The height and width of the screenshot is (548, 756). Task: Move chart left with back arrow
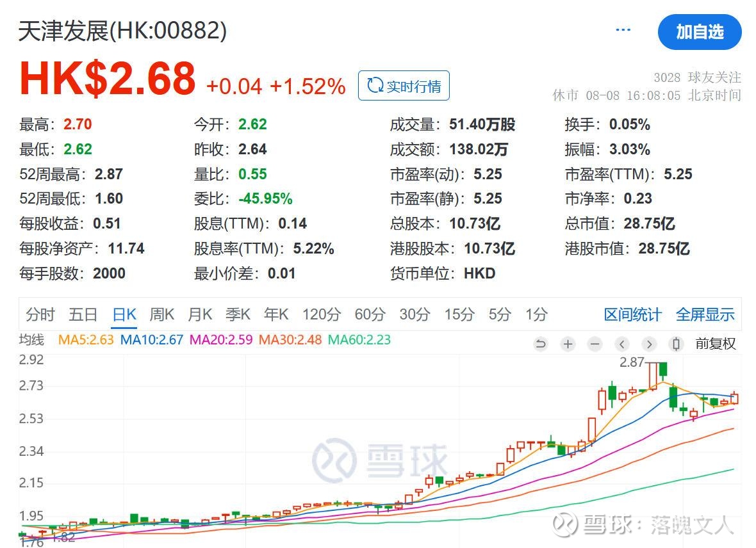pos(622,344)
